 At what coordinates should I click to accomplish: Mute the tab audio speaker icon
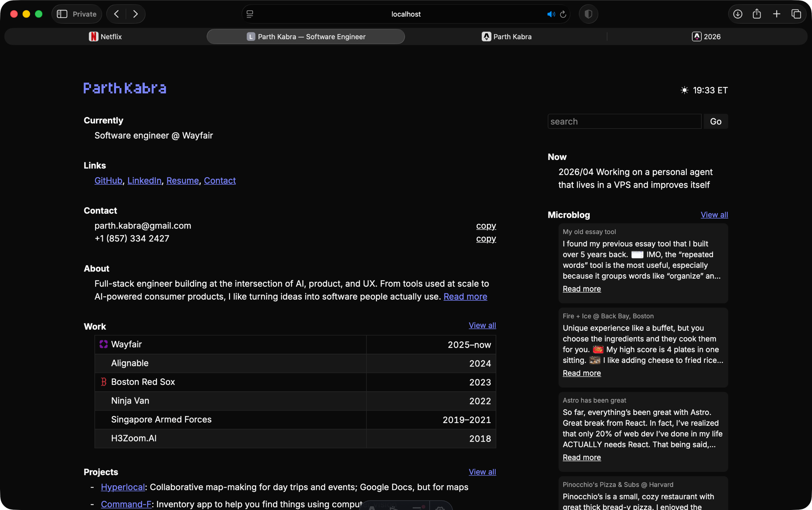pos(551,14)
